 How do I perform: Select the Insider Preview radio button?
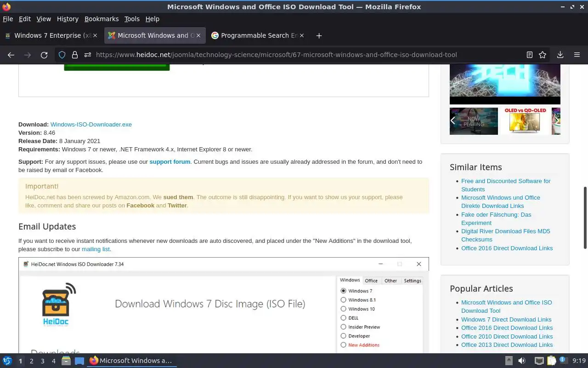click(343, 327)
